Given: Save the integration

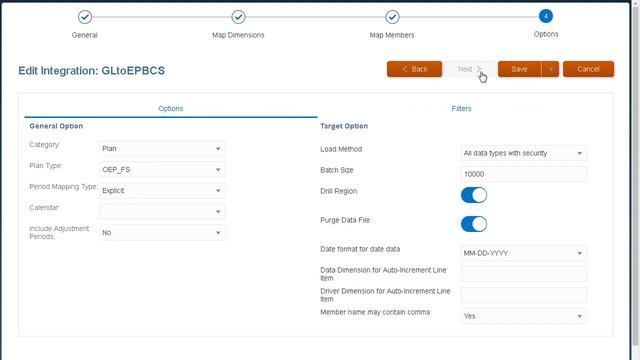Looking at the screenshot, I should (520, 69).
